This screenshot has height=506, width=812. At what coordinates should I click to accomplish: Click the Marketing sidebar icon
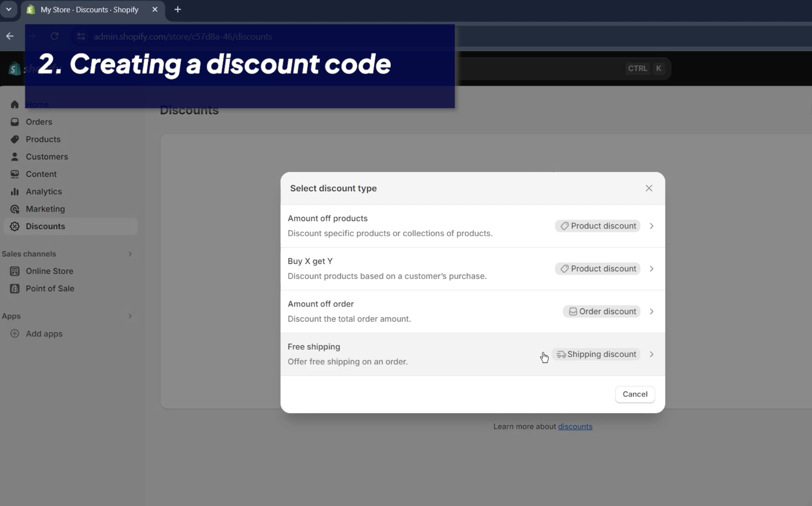[14, 209]
